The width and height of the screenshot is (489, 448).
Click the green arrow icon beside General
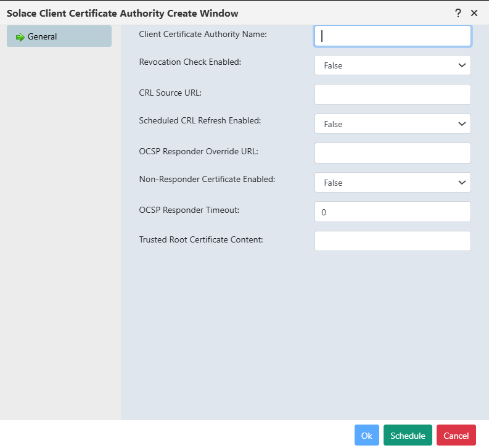pyautogui.click(x=20, y=37)
